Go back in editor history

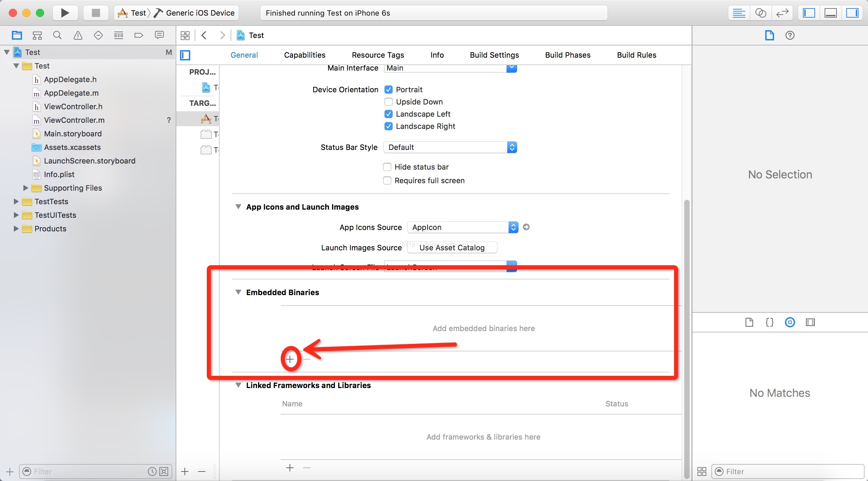click(x=204, y=35)
